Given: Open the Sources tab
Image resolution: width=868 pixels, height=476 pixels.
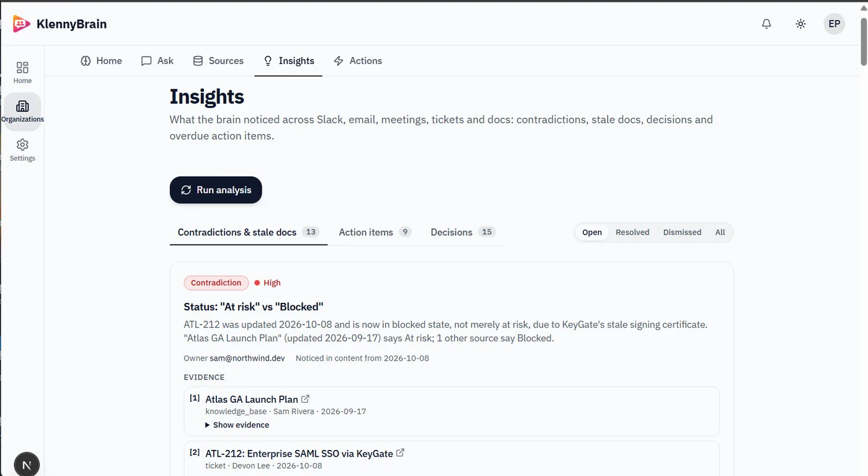Looking at the screenshot, I should click(218, 61).
